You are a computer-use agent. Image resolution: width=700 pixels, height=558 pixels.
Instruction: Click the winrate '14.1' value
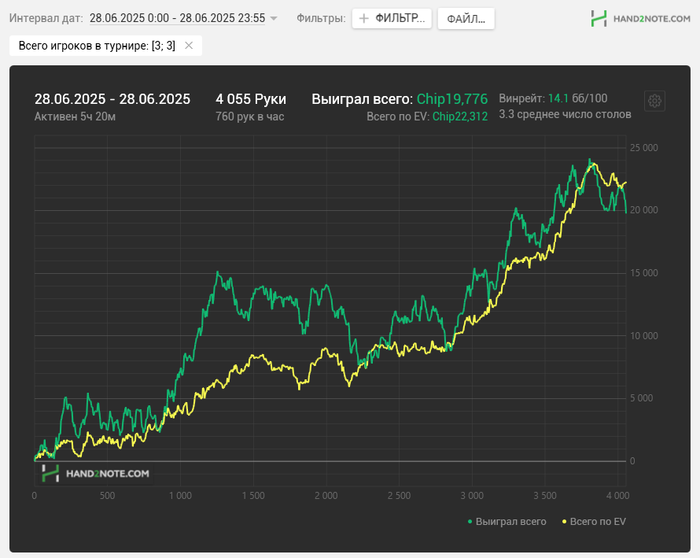(558, 98)
